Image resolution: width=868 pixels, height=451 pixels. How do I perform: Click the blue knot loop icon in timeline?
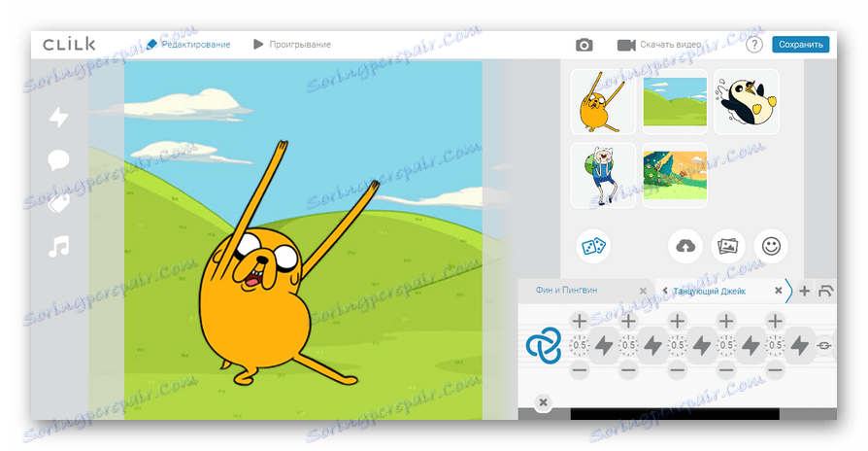pyautogui.click(x=543, y=345)
